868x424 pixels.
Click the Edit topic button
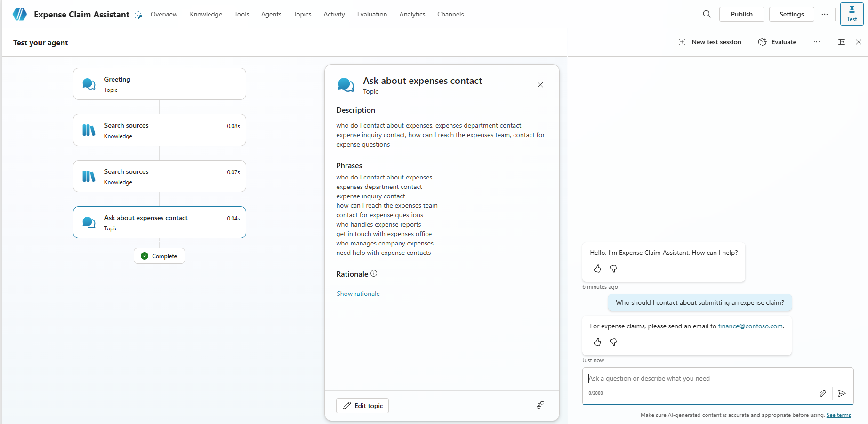click(362, 406)
